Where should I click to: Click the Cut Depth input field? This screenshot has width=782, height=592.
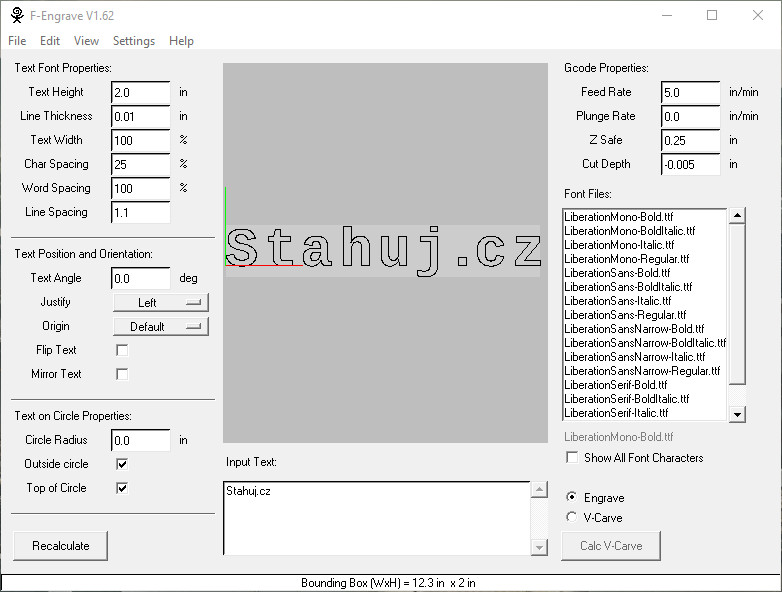[x=691, y=165]
